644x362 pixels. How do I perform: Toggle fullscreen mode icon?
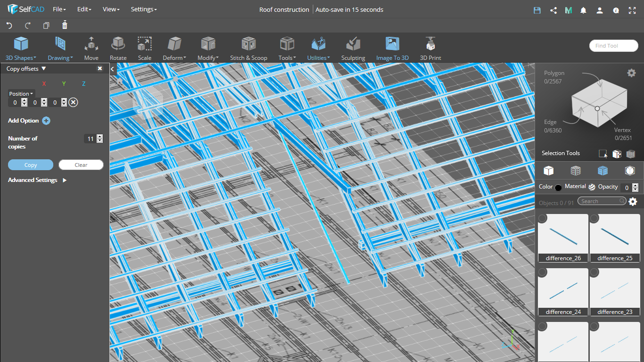(632, 10)
